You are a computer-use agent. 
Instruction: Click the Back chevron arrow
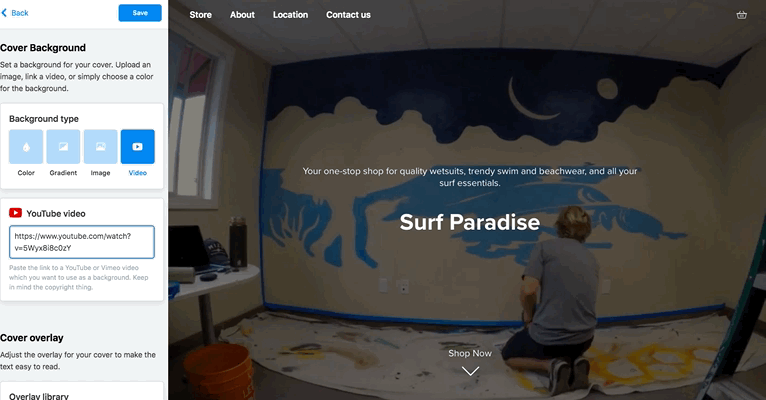pos(4,13)
